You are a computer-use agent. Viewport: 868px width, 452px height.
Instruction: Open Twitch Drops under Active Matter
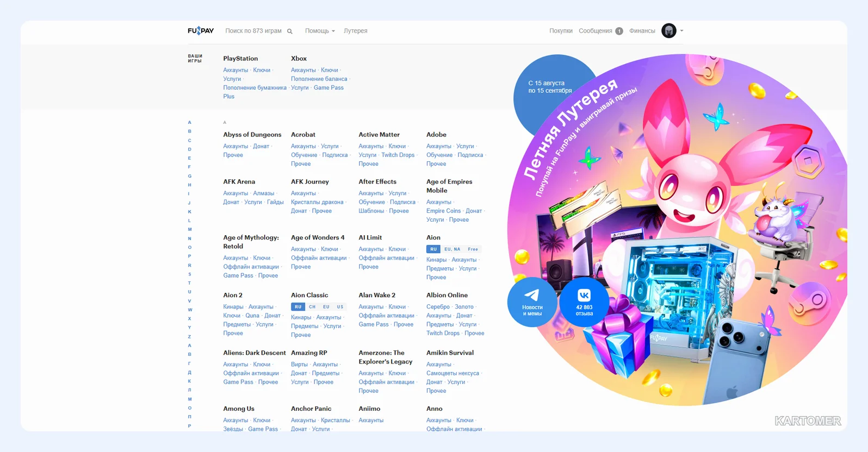pos(398,155)
